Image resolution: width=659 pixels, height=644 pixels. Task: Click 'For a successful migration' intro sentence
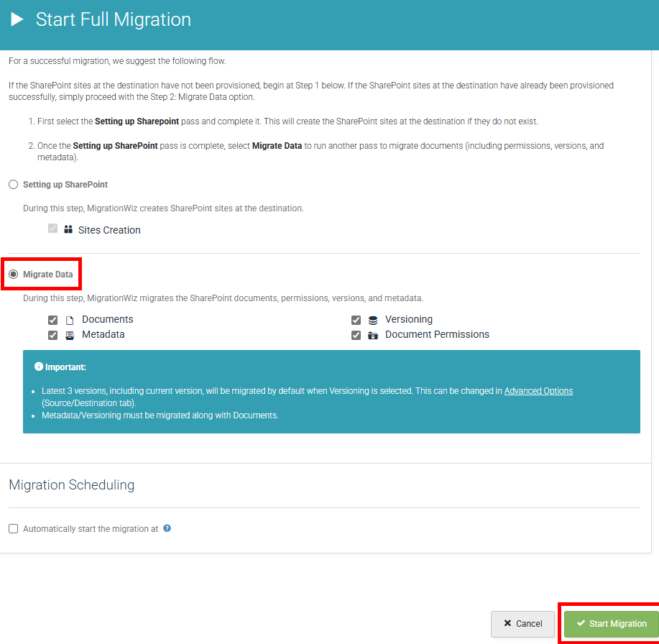pos(117,61)
